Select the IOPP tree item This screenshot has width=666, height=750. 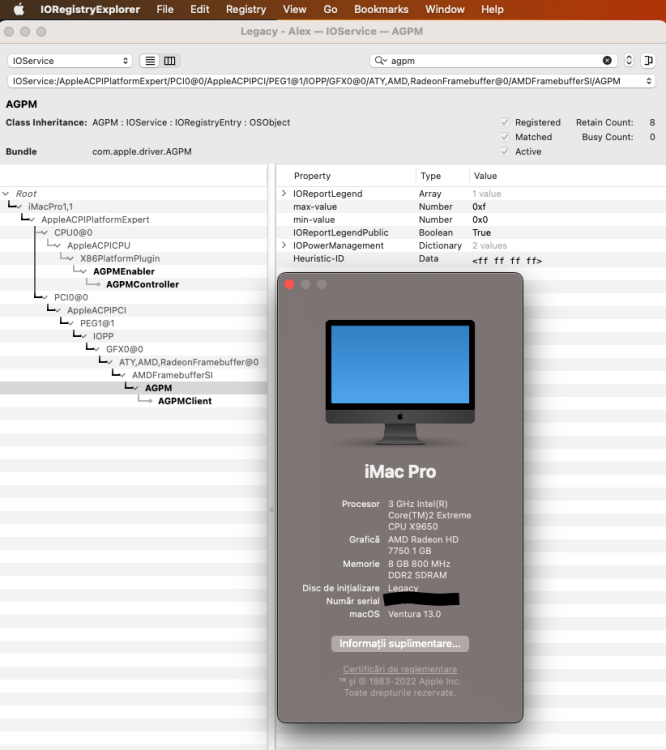(103, 336)
